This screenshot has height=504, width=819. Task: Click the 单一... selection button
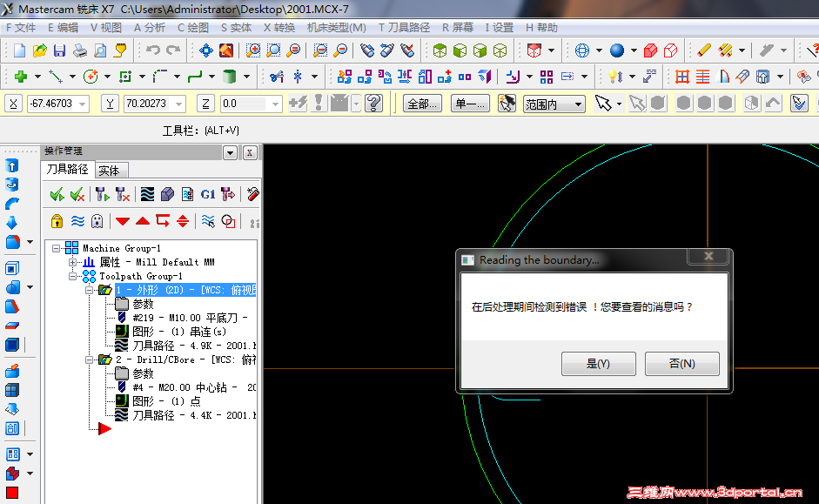[470, 104]
